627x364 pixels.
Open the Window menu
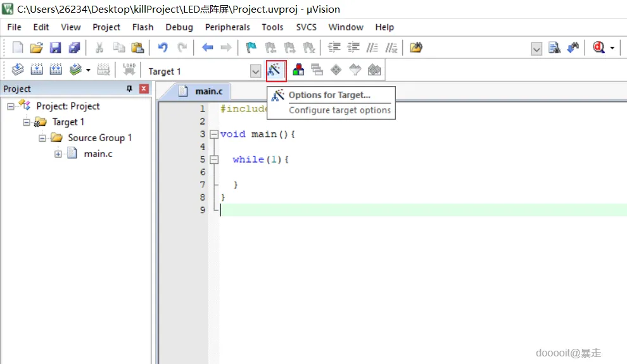click(x=346, y=27)
